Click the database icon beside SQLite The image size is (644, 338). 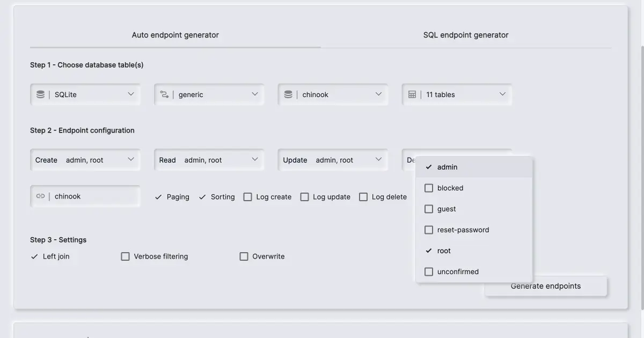(40, 94)
